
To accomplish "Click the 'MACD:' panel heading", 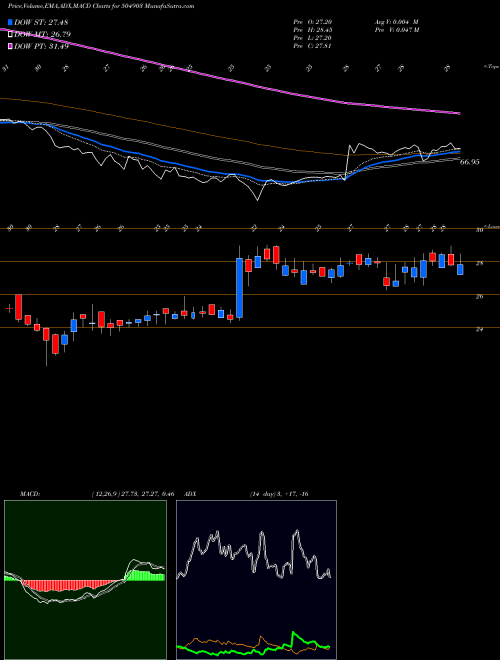I will pyautogui.click(x=30, y=494).
